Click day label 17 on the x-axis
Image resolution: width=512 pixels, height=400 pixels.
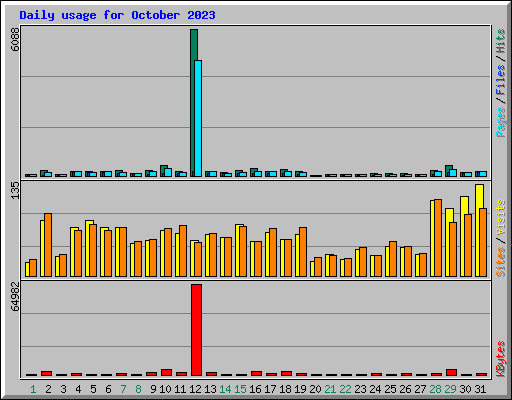point(270,389)
